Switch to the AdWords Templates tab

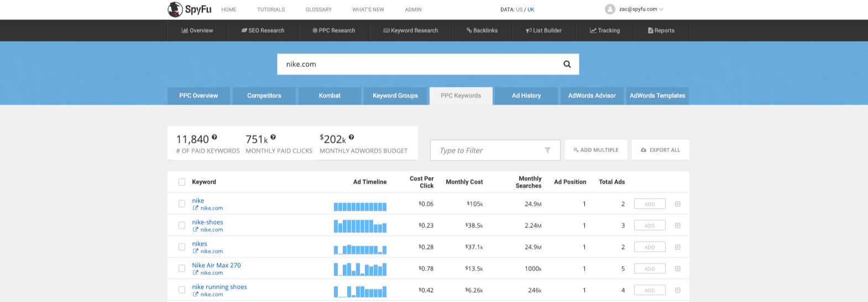pyautogui.click(x=657, y=96)
